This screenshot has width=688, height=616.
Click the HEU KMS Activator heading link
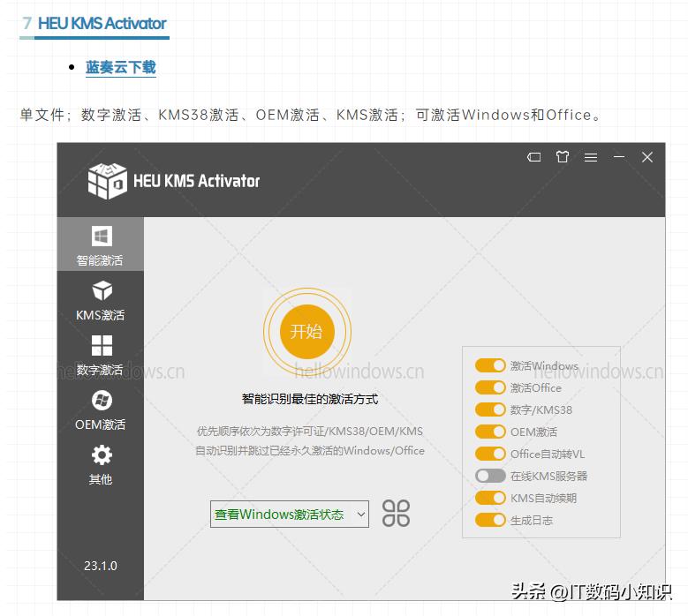tap(102, 24)
